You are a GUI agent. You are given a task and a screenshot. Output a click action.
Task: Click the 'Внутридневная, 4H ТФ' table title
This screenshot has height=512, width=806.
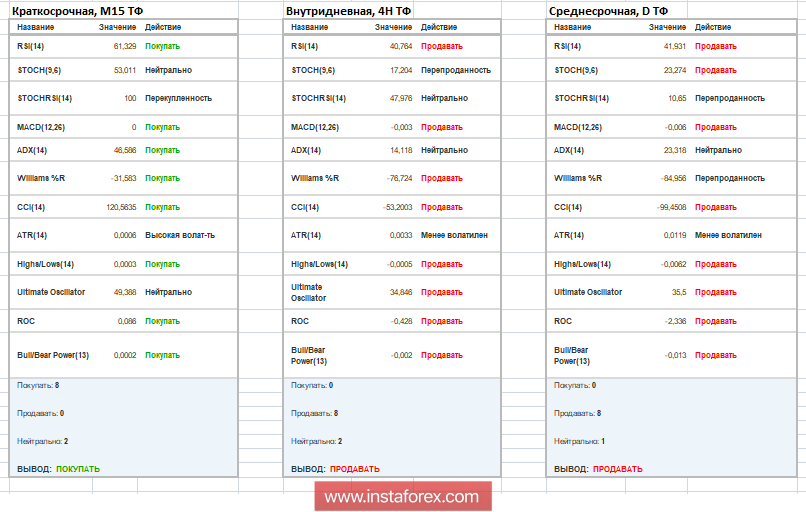pyautogui.click(x=349, y=11)
